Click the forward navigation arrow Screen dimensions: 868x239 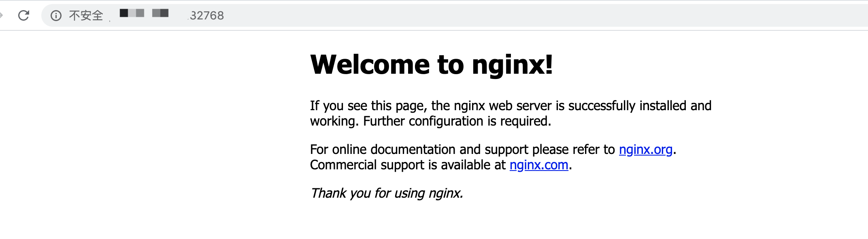pyautogui.click(x=1, y=15)
